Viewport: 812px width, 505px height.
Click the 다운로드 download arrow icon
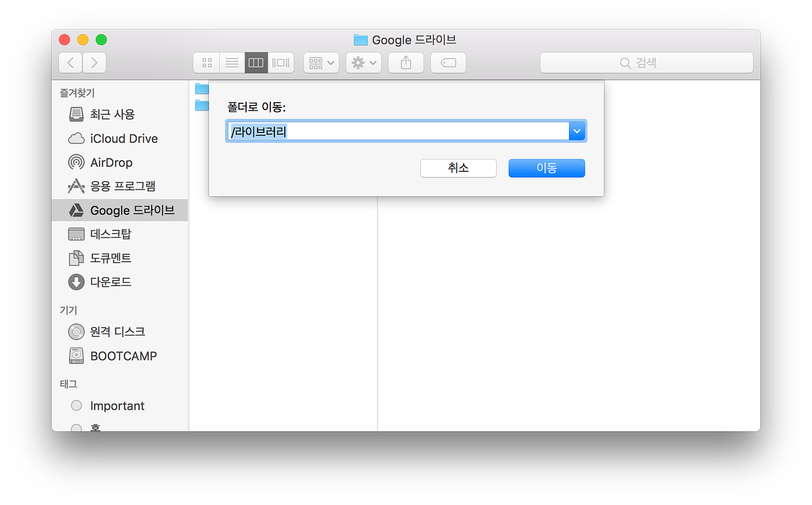pos(76,282)
